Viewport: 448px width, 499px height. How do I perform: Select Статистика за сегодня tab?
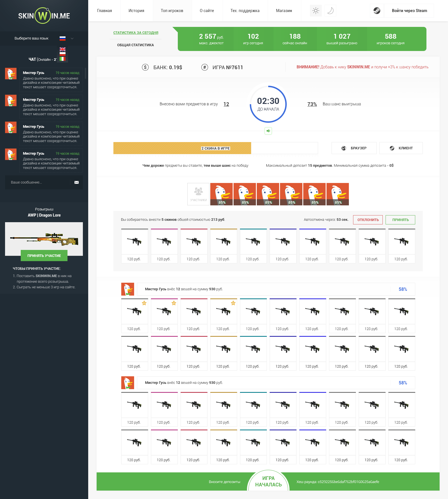pyautogui.click(x=136, y=33)
